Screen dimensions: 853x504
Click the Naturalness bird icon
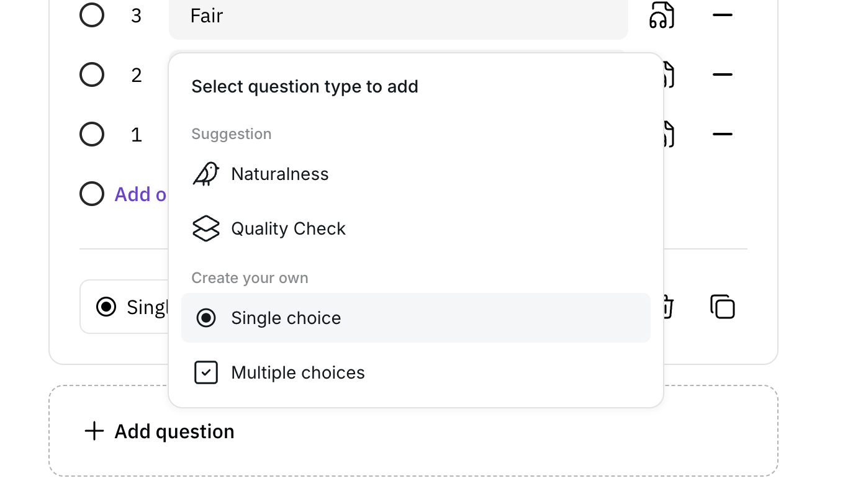click(x=206, y=174)
